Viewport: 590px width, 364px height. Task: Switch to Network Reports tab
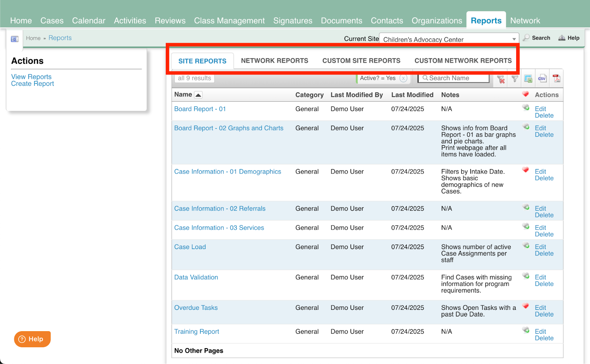click(x=275, y=61)
